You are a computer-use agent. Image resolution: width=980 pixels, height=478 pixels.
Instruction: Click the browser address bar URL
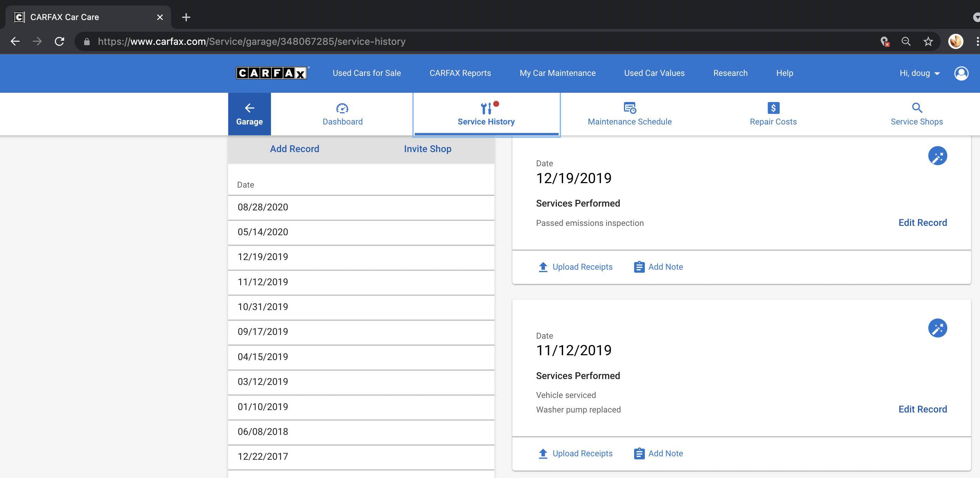click(251, 41)
